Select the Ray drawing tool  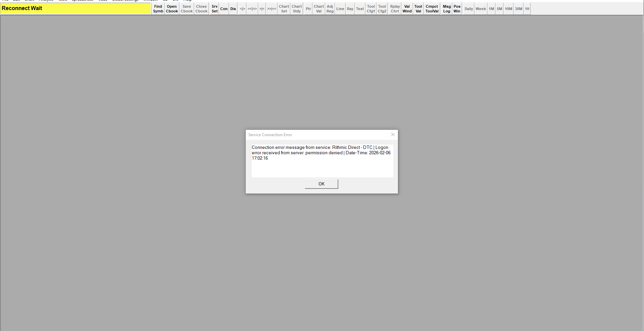tap(350, 9)
